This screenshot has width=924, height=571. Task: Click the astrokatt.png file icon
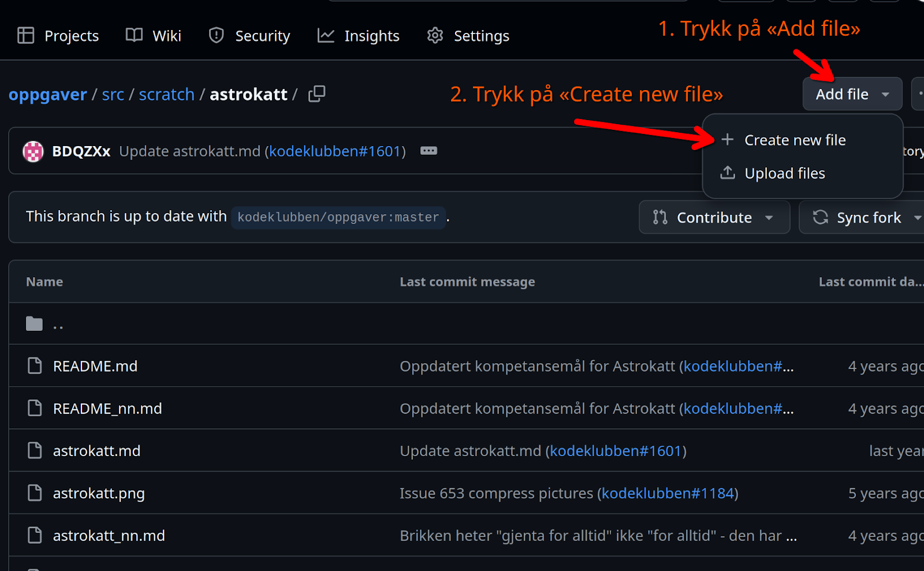pos(35,493)
